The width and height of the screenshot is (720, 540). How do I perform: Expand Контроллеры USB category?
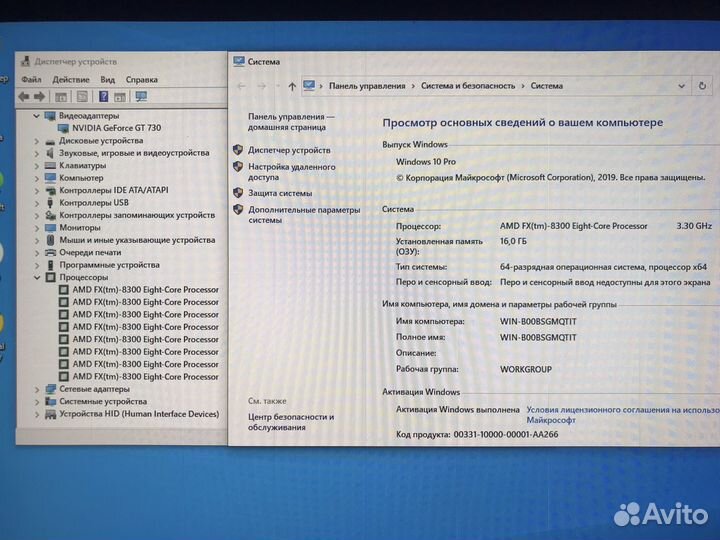click(37, 203)
